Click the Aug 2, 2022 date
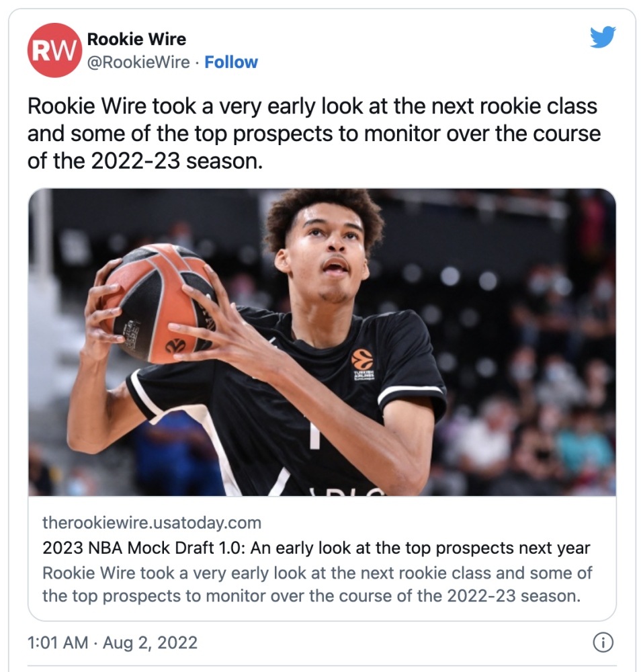Viewport: 641px width, 672px height. click(150, 642)
